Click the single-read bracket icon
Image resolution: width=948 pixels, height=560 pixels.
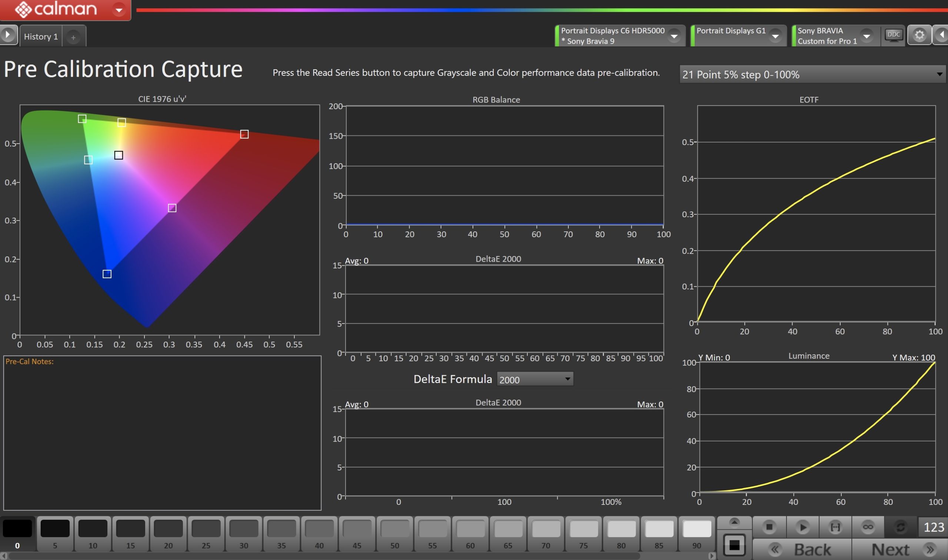pyautogui.click(x=835, y=527)
